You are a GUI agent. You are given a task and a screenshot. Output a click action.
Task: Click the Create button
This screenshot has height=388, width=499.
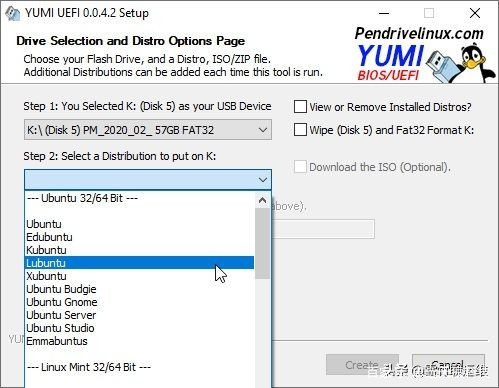pyautogui.click(x=362, y=365)
